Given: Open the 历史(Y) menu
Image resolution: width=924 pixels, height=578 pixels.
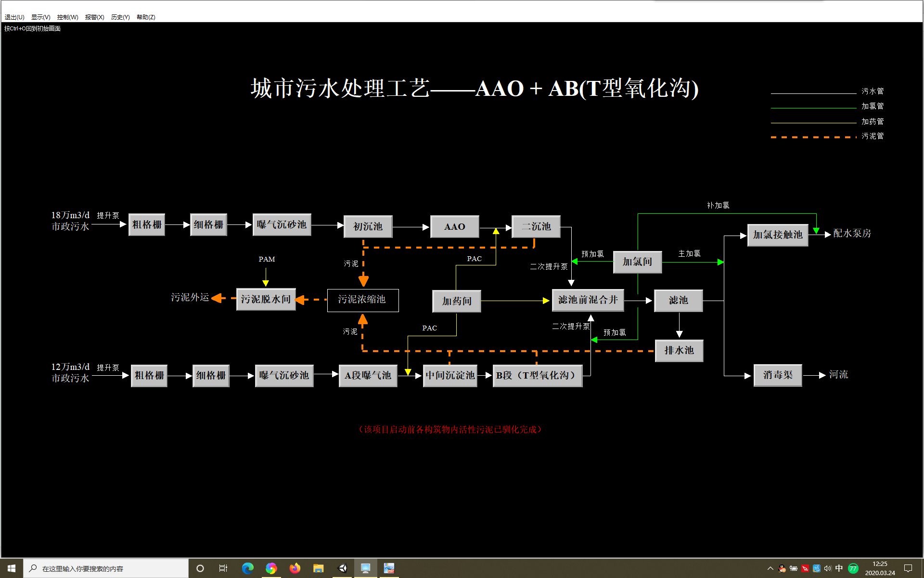Looking at the screenshot, I should click(x=120, y=17).
